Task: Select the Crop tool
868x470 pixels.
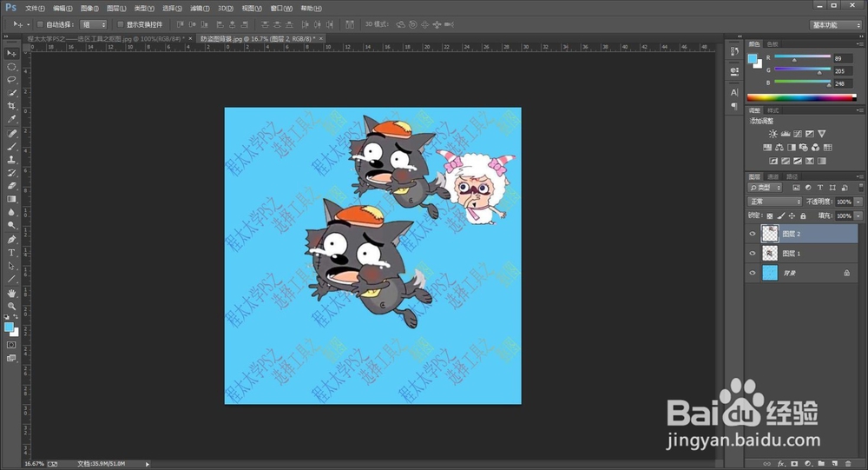Action: 11,106
